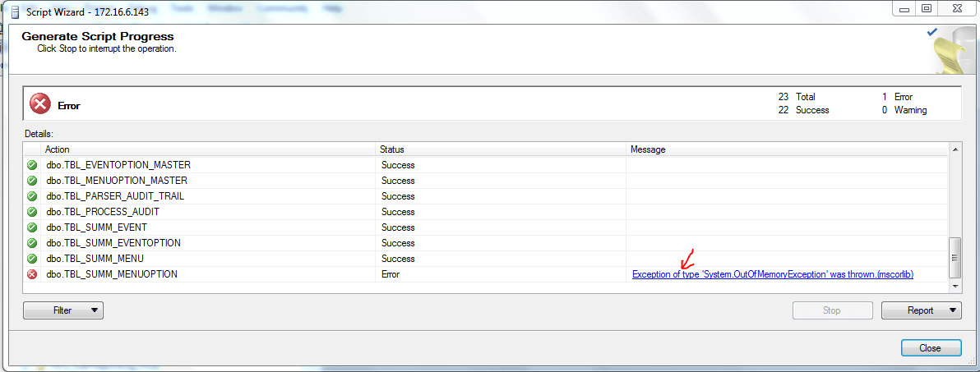Open the Filter dropdown menu
The height and width of the screenshot is (372, 980).
[63, 310]
